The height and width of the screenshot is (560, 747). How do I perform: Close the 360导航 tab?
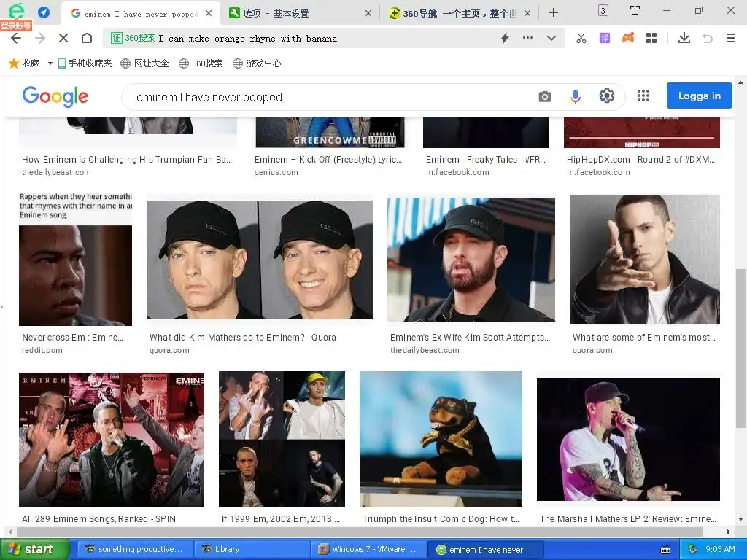[x=527, y=13]
